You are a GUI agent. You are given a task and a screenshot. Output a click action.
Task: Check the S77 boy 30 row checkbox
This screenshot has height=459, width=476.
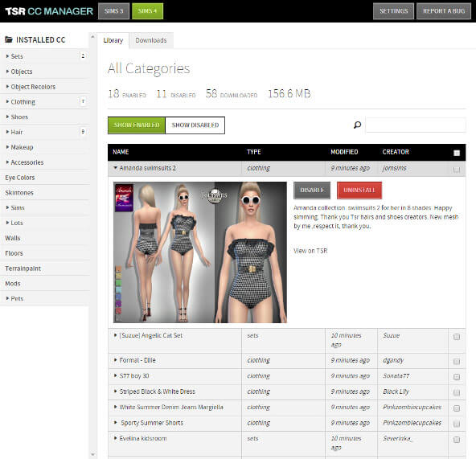click(x=456, y=377)
